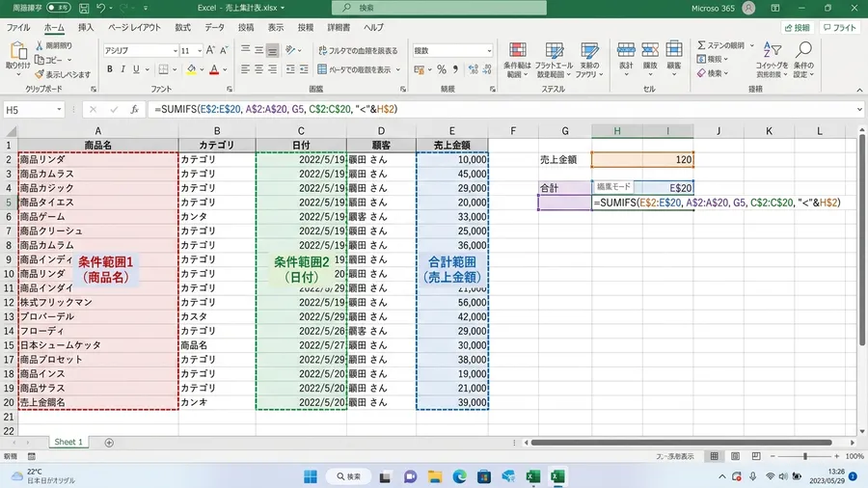Increase decimal places
Viewport: 868px width, 488px height.
point(473,69)
